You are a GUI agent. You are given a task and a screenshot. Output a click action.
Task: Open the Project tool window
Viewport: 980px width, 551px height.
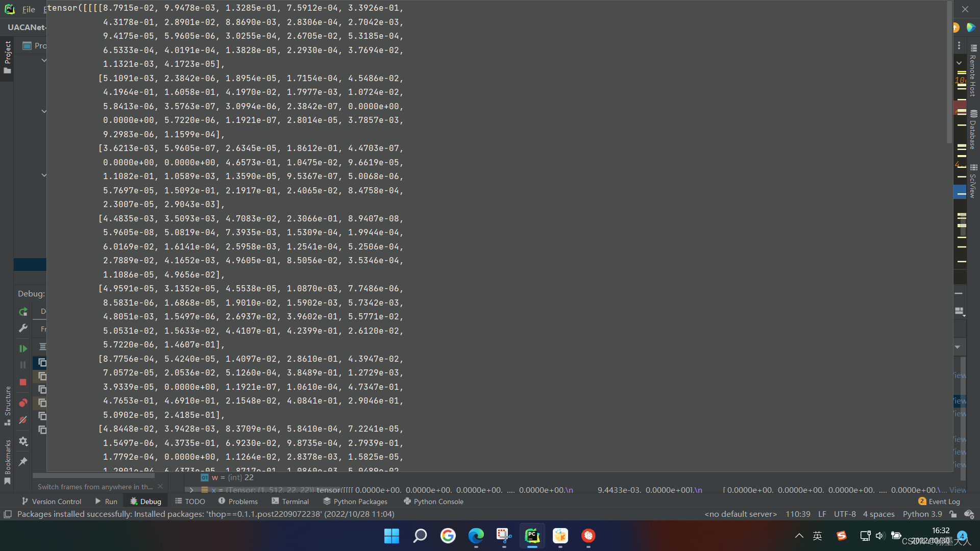(x=7, y=57)
